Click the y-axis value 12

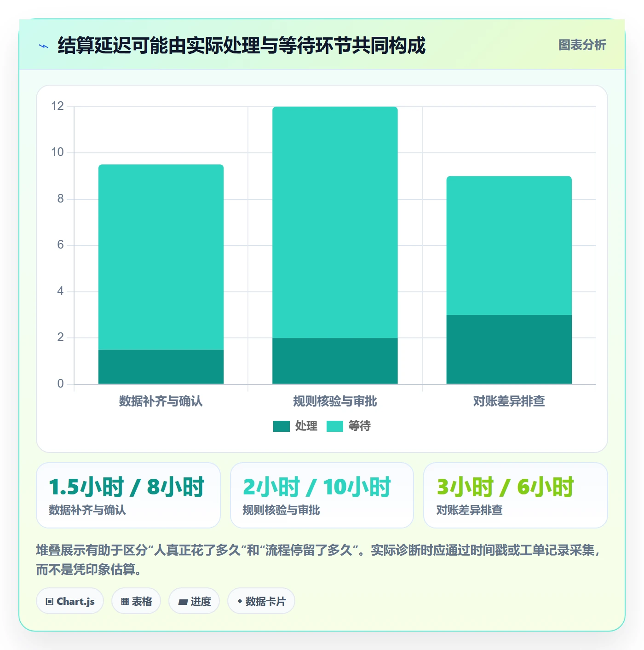pyautogui.click(x=57, y=106)
